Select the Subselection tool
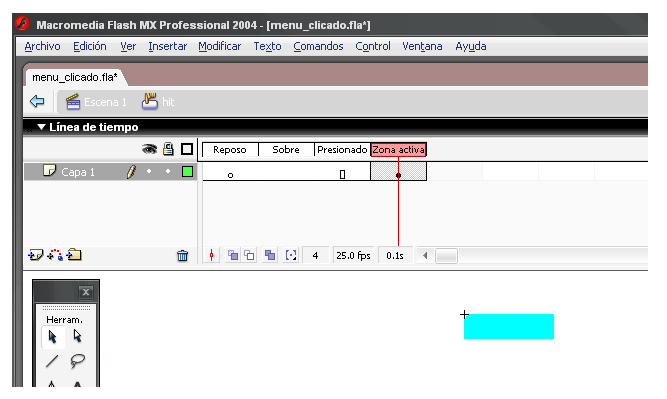The width and height of the screenshot is (667, 399). click(x=77, y=336)
